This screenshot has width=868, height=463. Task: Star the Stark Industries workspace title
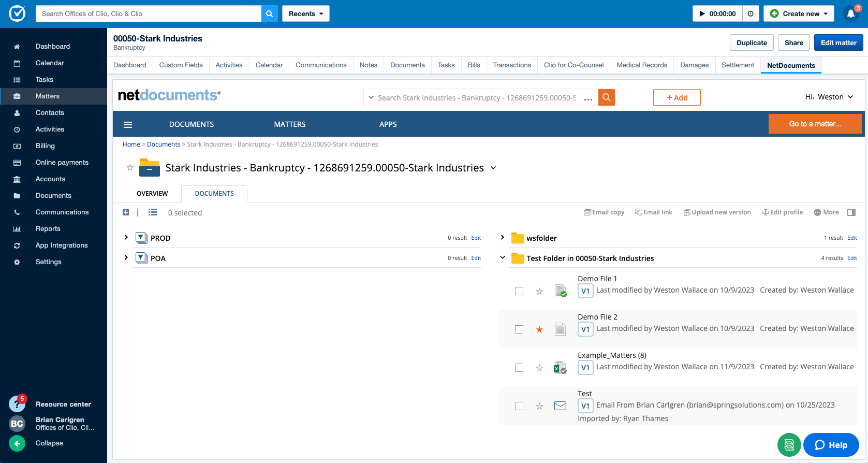tap(130, 167)
